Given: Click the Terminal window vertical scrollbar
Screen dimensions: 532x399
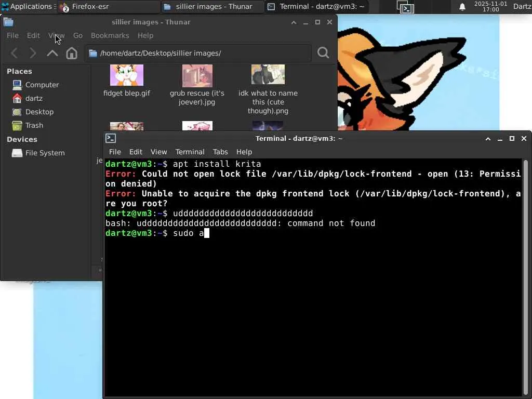Looking at the screenshot, I should coord(526,276).
